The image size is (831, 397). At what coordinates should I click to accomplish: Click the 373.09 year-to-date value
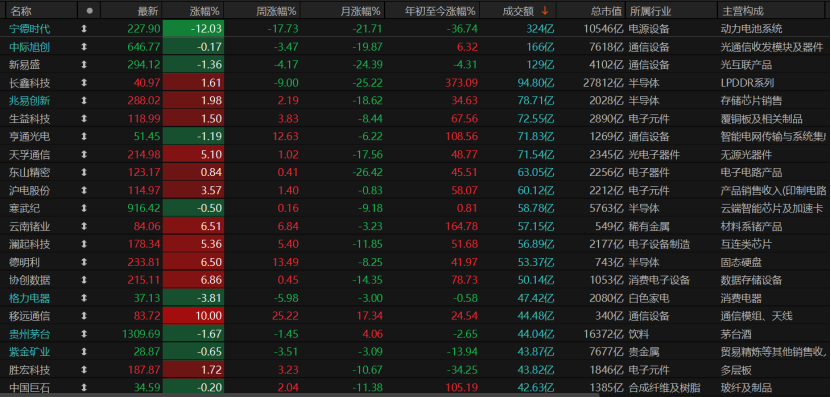461,83
